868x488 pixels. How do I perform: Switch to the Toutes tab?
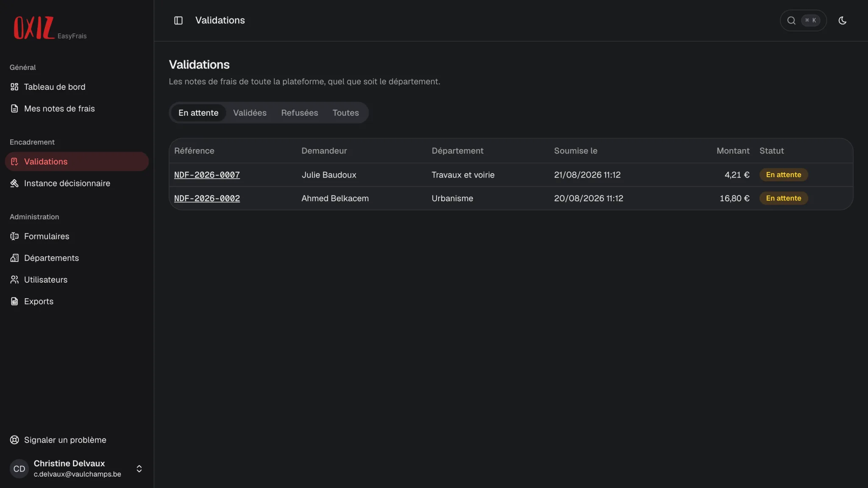(x=345, y=113)
